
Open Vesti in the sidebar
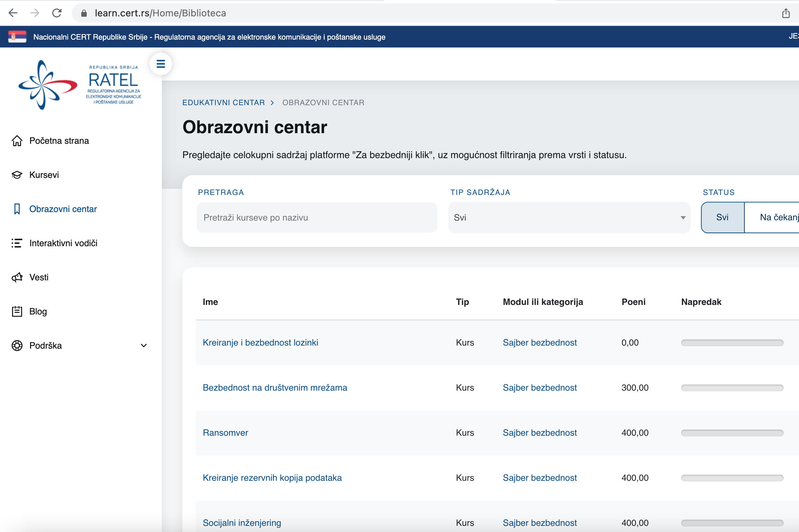coord(39,277)
